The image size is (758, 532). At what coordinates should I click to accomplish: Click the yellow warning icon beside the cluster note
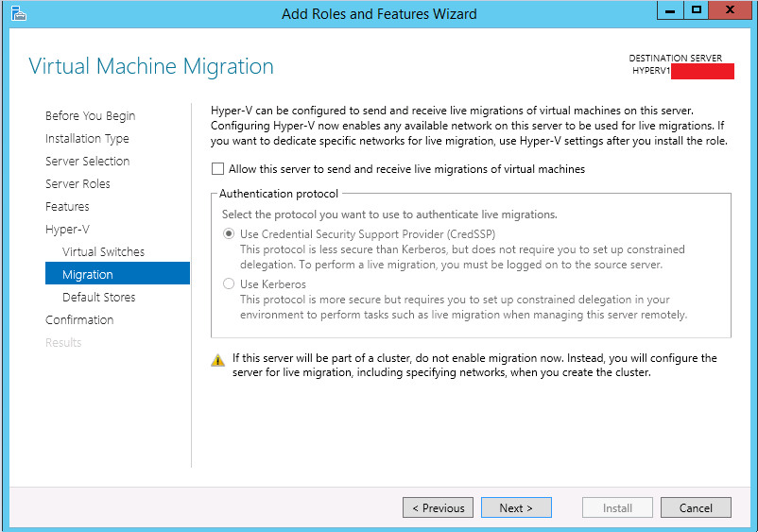218,360
